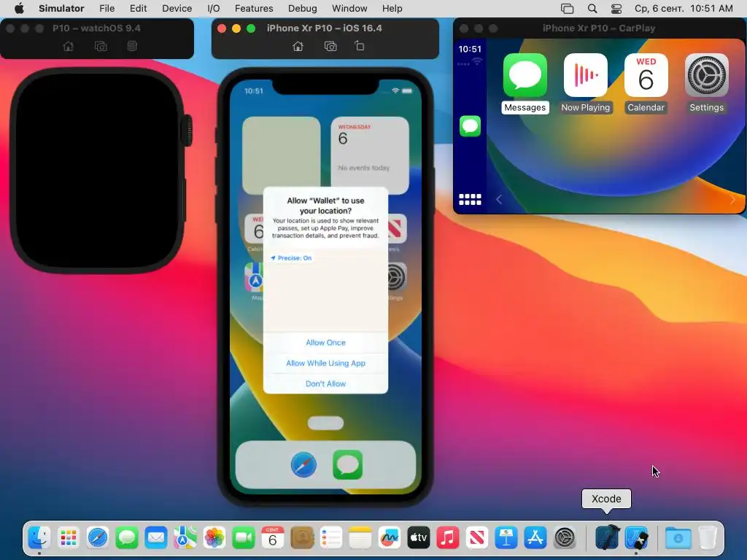Click Screenshot icon in watchOS simulator toolbar
The image size is (747, 560).
click(x=101, y=46)
